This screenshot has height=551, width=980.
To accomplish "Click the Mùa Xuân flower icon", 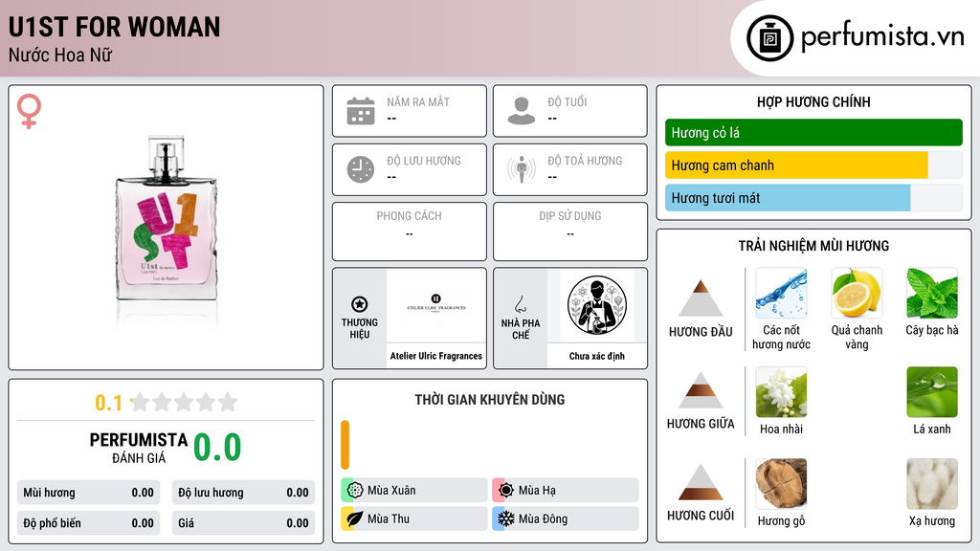I will pyautogui.click(x=355, y=491).
